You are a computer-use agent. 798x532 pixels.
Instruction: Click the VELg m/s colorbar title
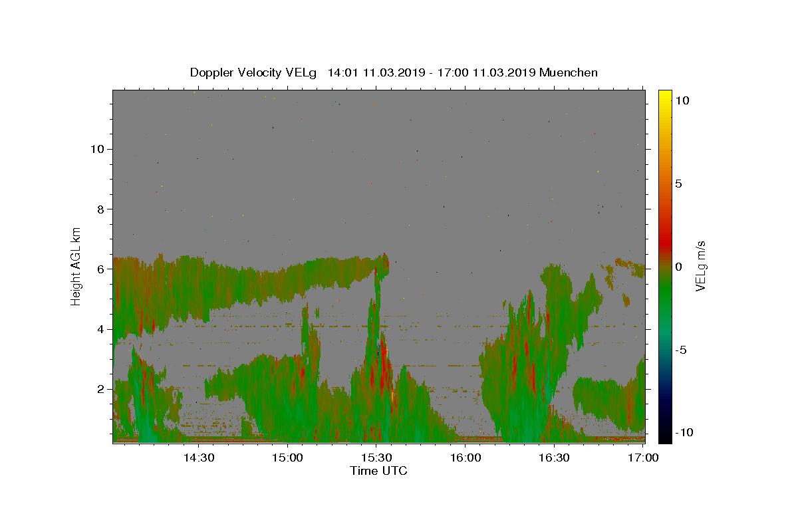click(x=700, y=266)
